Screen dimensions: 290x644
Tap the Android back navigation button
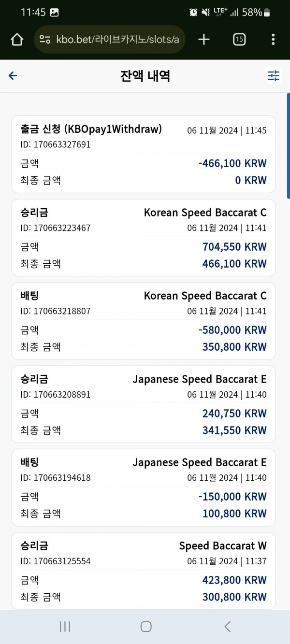(x=227, y=627)
